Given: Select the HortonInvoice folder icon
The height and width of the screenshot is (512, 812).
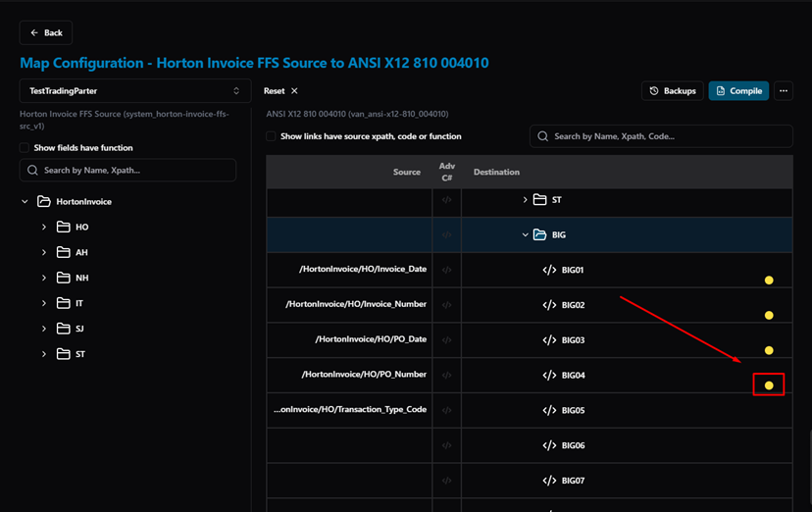Looking at the screenshot, I should 44,201.
